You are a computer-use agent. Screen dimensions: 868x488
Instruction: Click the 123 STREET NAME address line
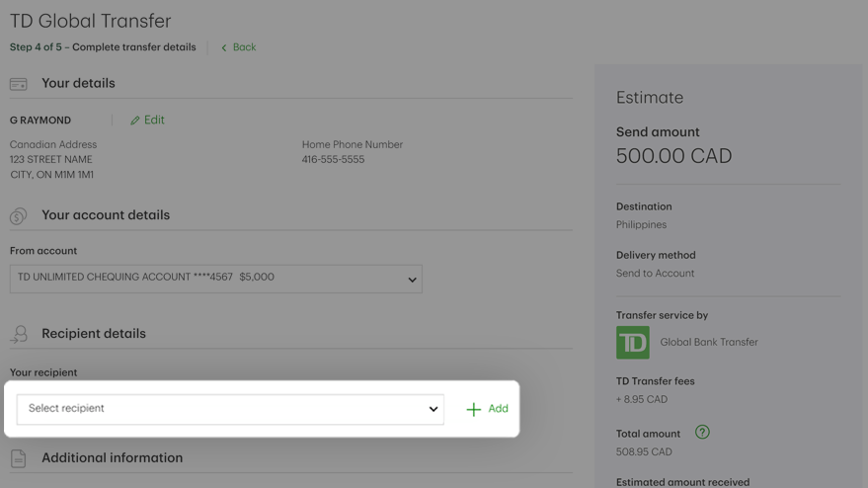click(x=51, y=159)
